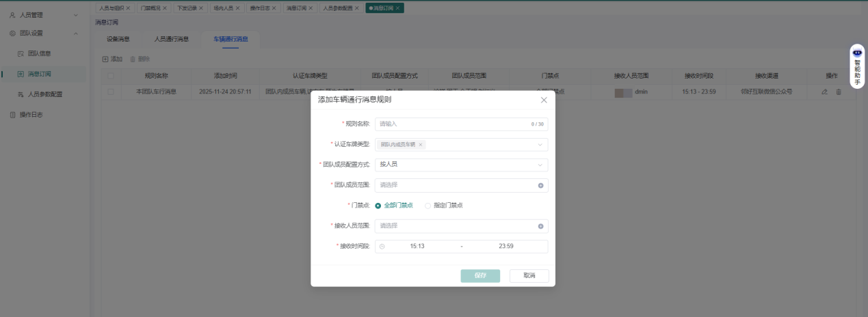Viewport: 868px width, 317px height.
Task: Open the 认证车牌类型 dropdown
Action: 461,145
